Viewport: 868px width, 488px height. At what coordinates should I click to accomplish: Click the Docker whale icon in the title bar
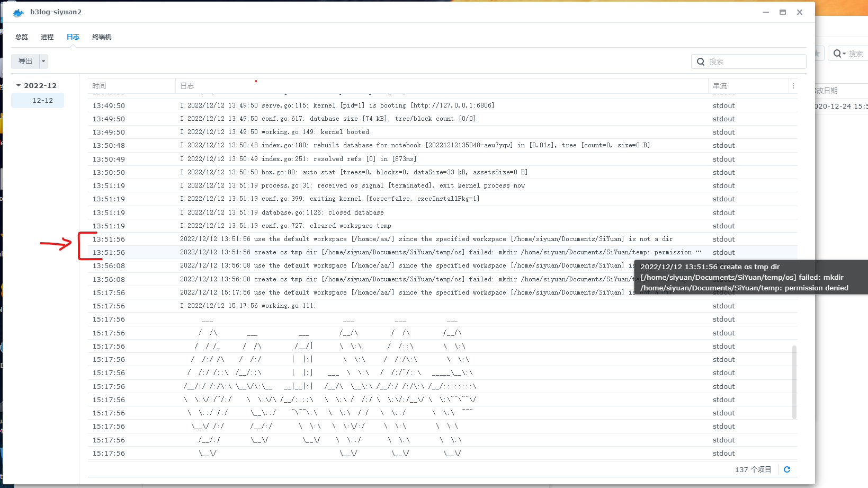coord(17,12)
